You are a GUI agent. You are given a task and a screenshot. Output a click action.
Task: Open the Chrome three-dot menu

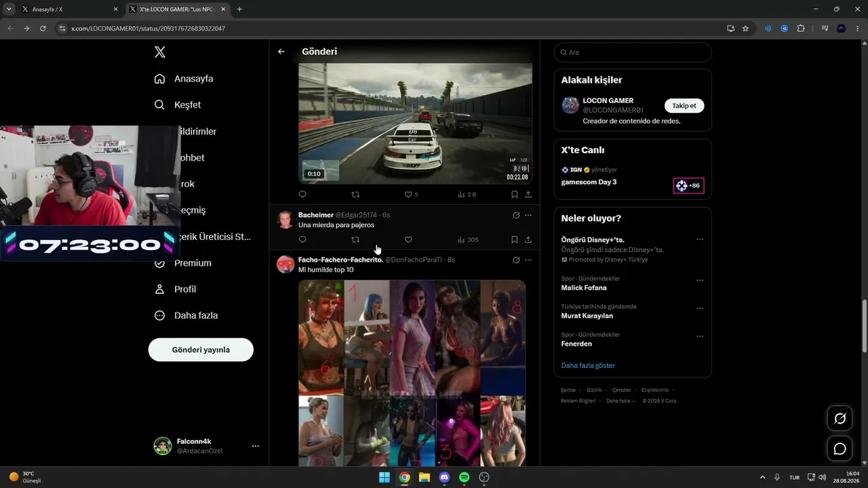click(858, 28)
